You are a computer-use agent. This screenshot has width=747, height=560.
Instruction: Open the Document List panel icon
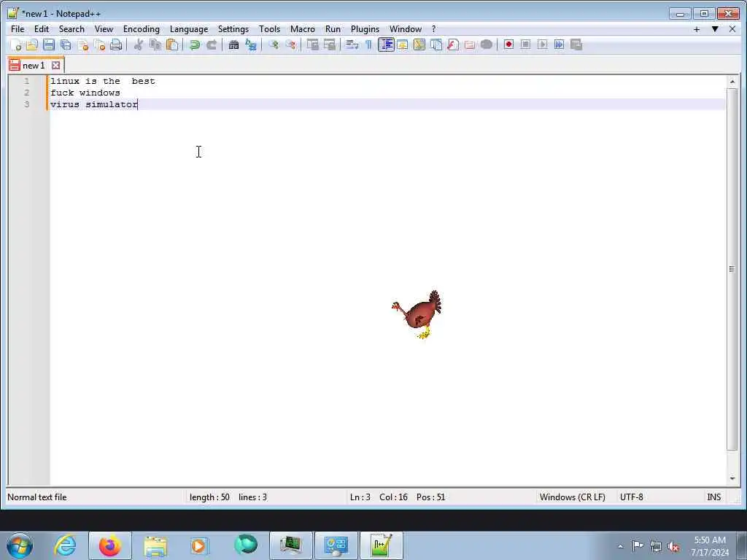tap(436, 44)
